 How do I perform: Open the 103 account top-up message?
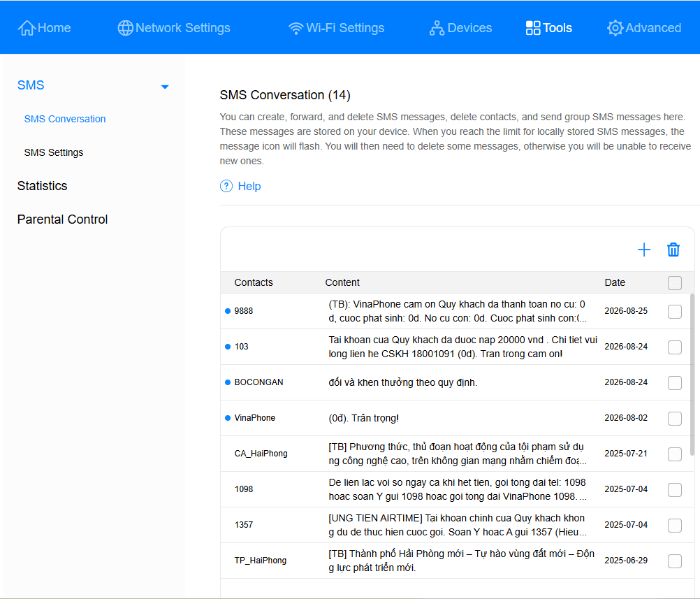(x=463, y=347)
